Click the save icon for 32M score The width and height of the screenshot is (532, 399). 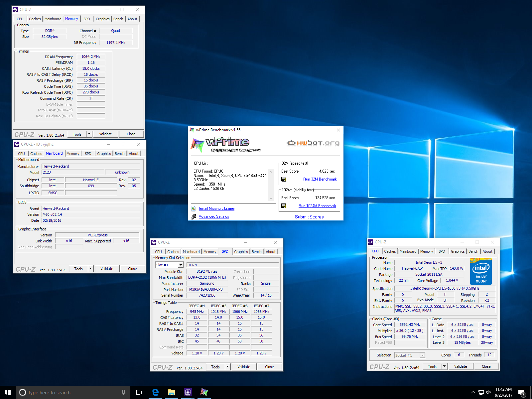[284, 179]
